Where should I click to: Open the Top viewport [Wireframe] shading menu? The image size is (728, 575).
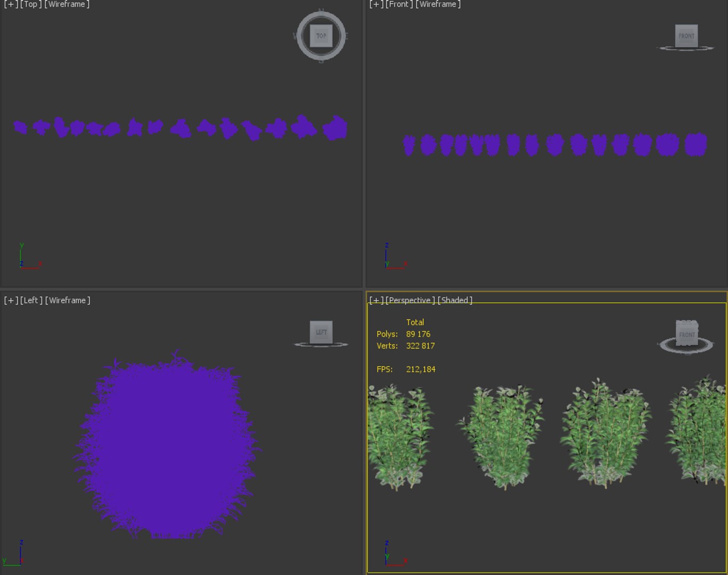point(67,4)
